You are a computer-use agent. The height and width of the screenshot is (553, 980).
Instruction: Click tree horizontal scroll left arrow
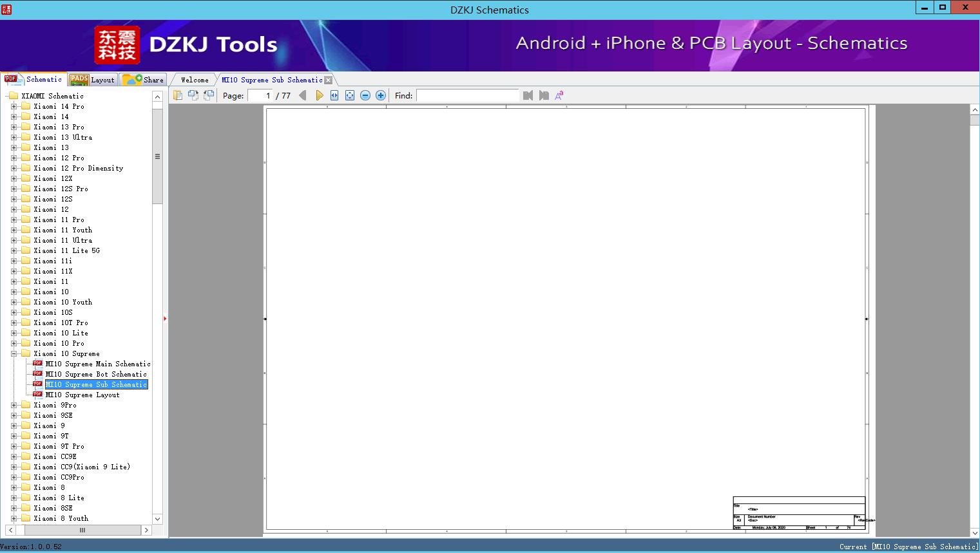[10, 530]
